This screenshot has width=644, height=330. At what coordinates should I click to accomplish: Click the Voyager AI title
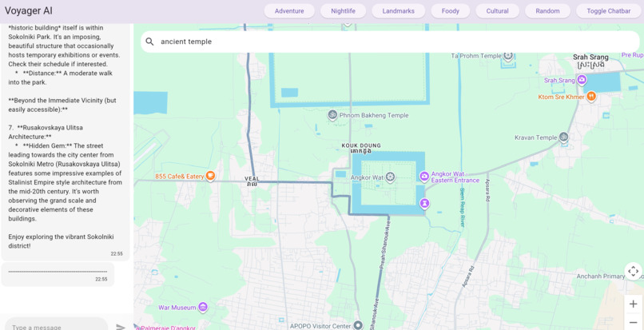tap(29, 11)
